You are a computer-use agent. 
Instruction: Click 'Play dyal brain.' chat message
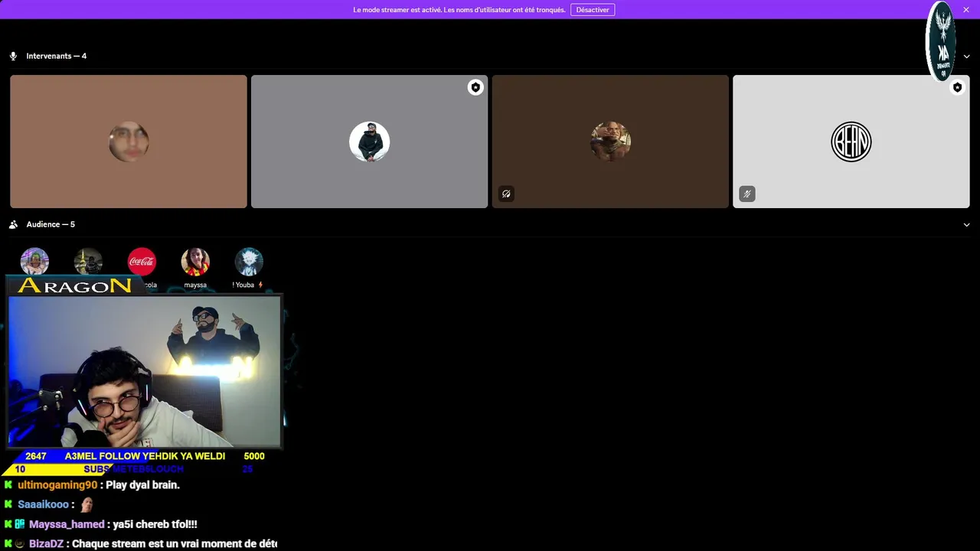pos(142,485)
